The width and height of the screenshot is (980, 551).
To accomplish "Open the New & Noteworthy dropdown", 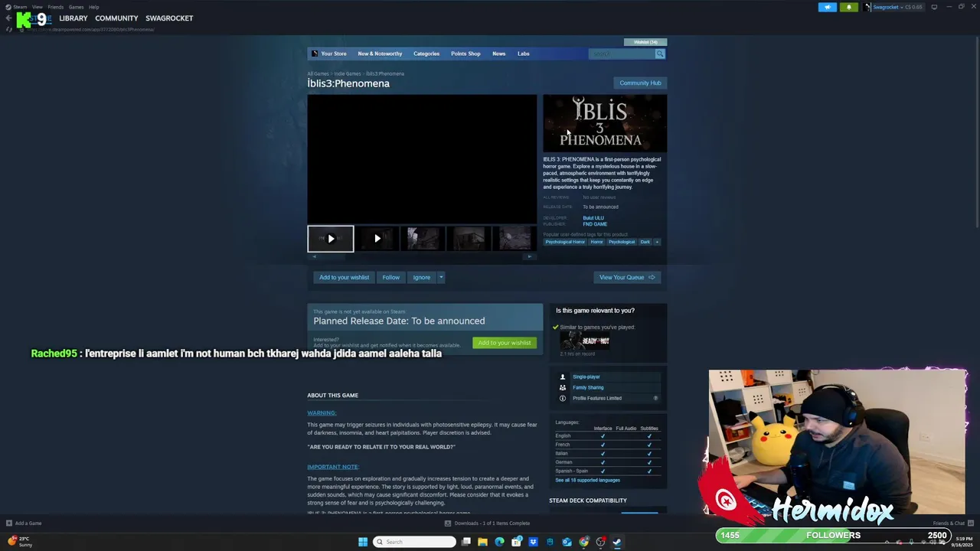I will coord(380,54).
